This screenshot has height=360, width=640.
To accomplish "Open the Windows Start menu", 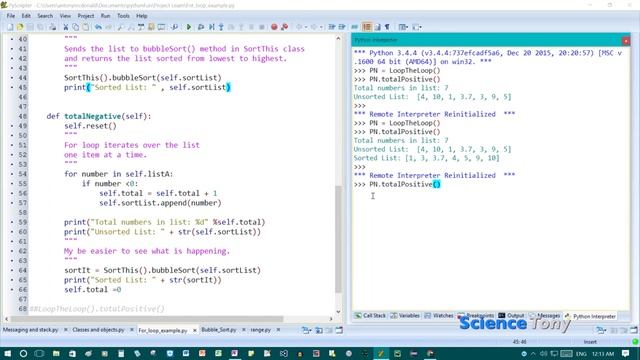I will click(7, 353).
